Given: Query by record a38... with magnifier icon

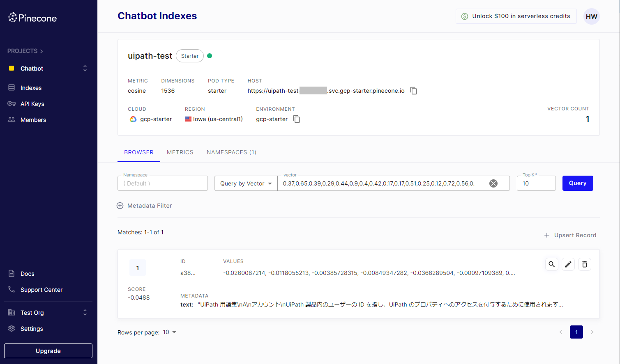Looking at the screenshot, I should tap(552, 264).
